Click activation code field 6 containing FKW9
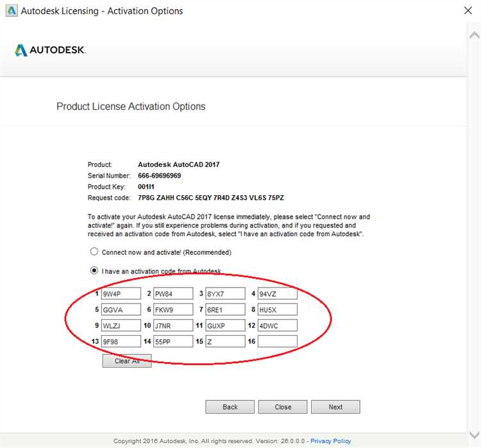The width and height of the screenshot is (481, 448). 173,309
